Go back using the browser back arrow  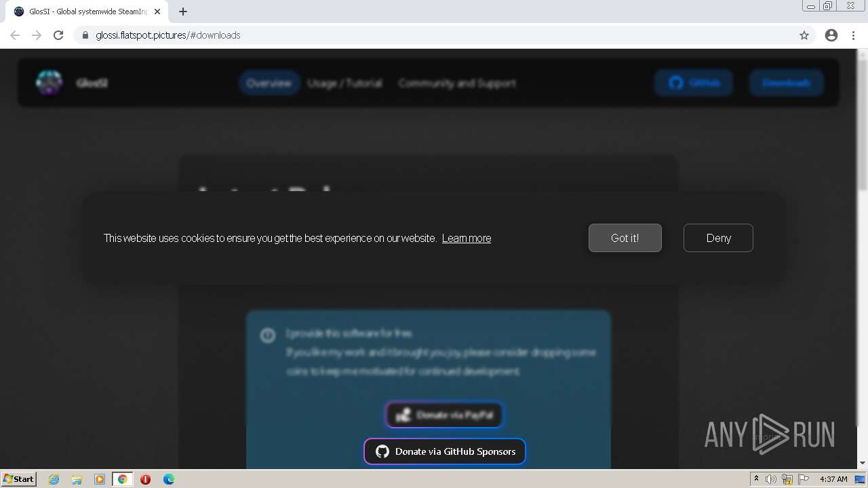(x=15, y=35)
